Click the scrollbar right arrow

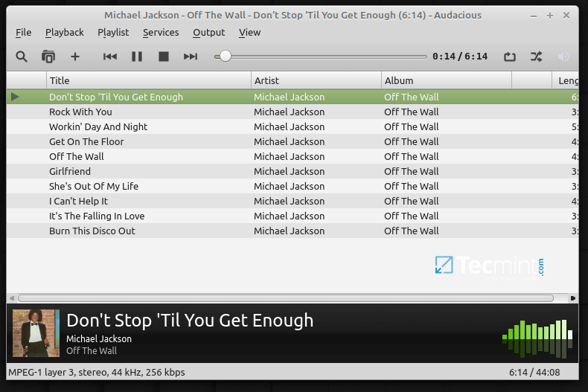pyautogui.click(x=572, y=298)
